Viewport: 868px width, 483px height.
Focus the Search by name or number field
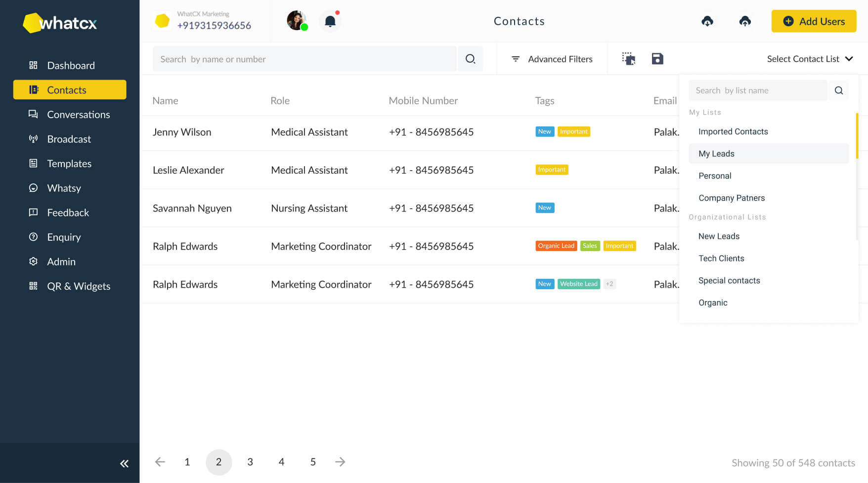pos(304,59)
